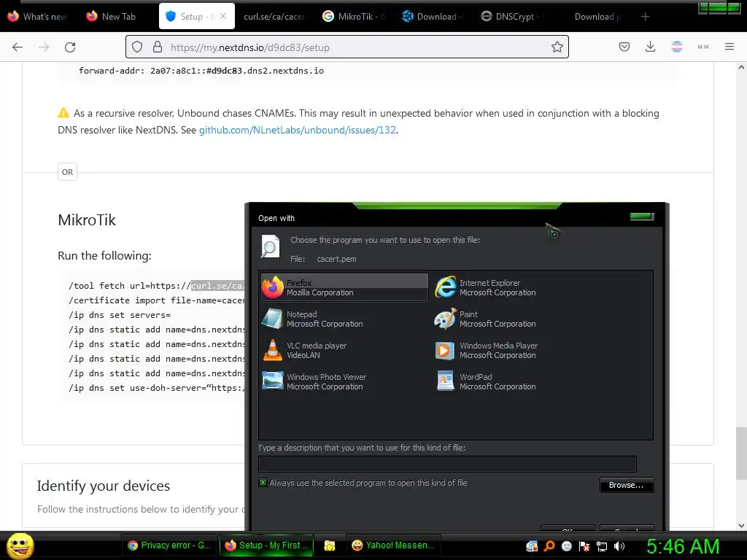Close the Setup tab
747x560 pixels.
pyautogui.click(x=223, y=16)
